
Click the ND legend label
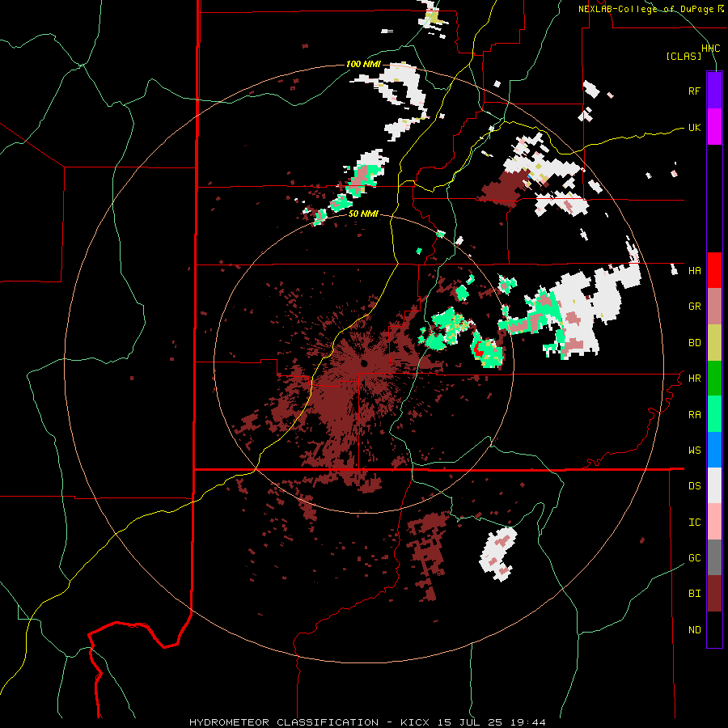pos(694,630)
